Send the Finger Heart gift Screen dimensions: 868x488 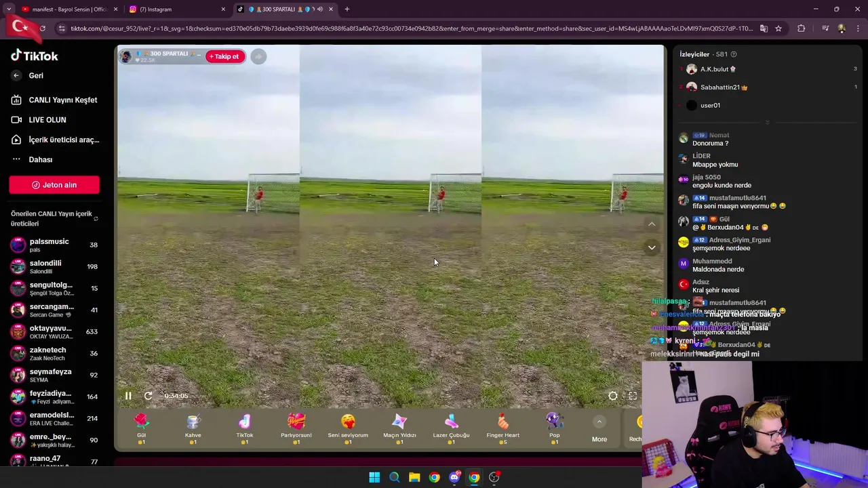(502, 428)
